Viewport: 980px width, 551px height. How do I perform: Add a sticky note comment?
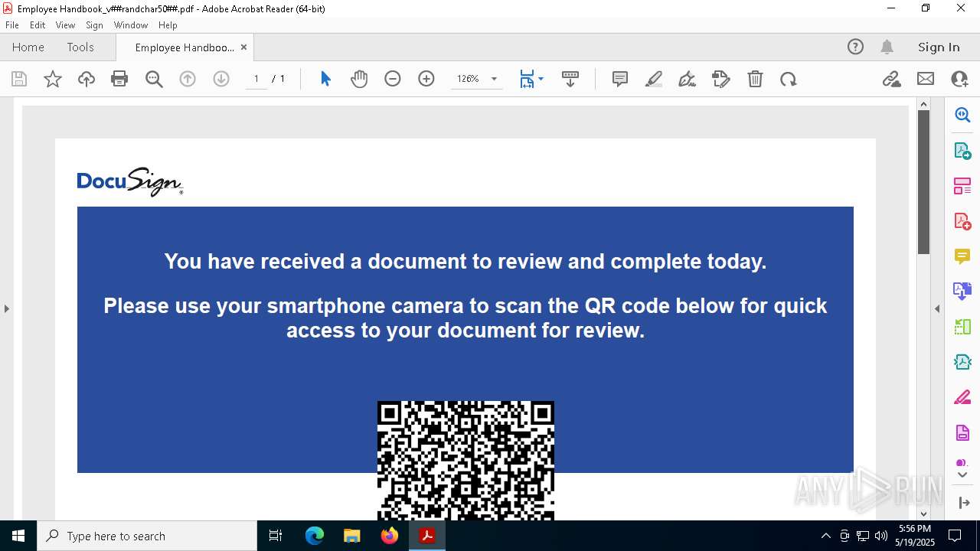click(620, 79)
